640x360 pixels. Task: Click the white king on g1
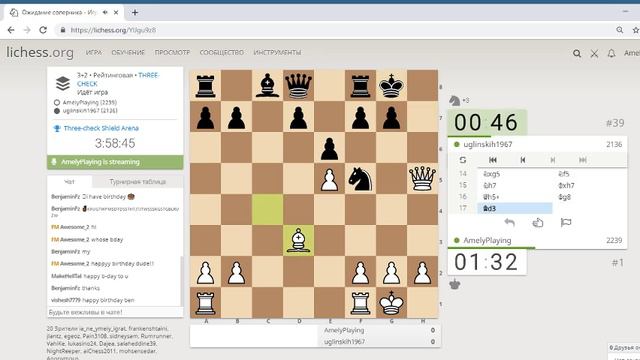click(391, 303)
